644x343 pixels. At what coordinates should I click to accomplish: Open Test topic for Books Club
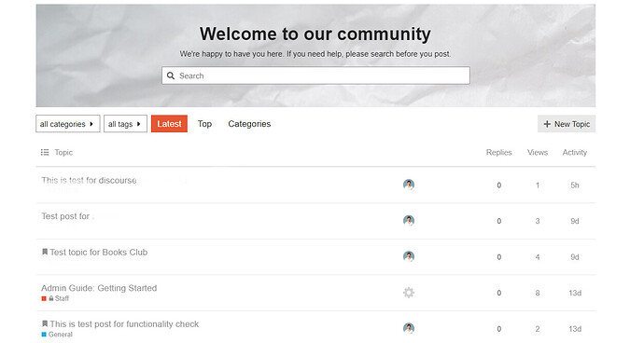99,252
